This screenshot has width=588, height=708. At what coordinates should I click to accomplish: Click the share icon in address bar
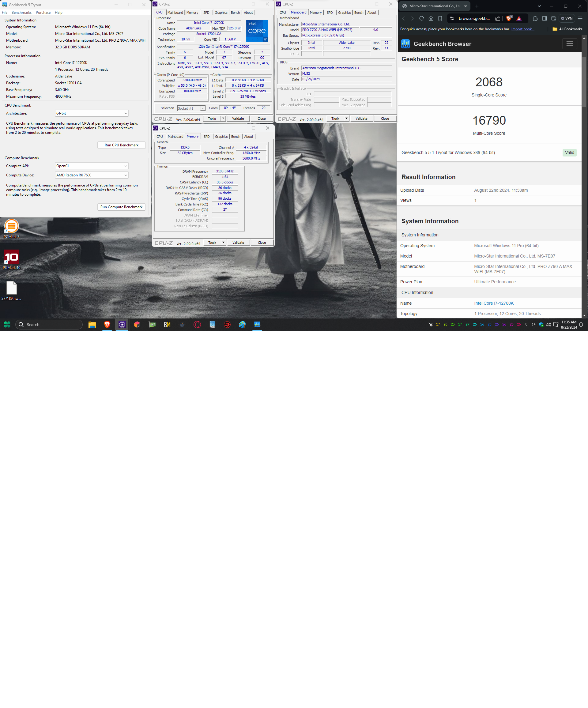click(x=497, y=19)
